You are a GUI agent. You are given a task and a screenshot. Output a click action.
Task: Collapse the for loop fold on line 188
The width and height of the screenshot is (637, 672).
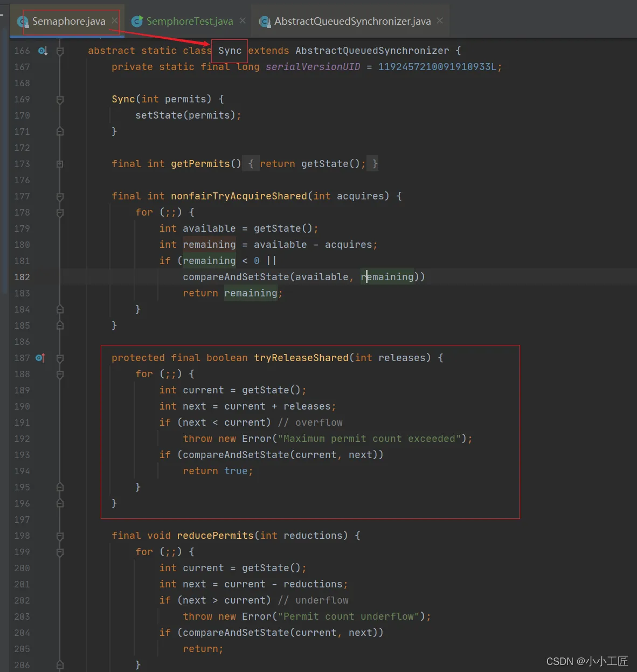(x=60, y=374)
